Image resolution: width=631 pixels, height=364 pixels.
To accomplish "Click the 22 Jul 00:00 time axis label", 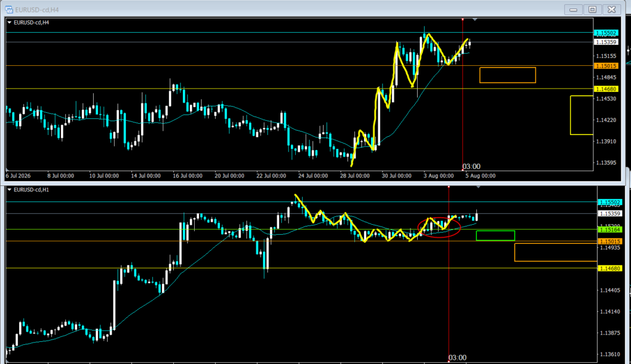I will tap(271, 176).
